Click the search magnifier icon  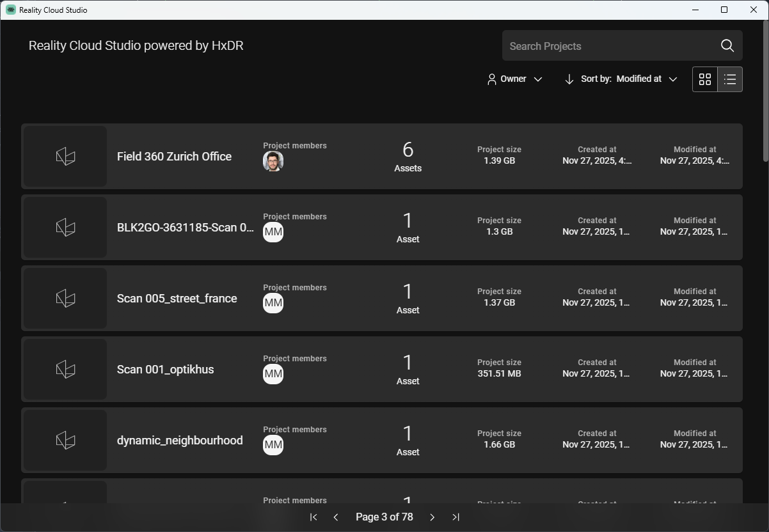(727, 45)
